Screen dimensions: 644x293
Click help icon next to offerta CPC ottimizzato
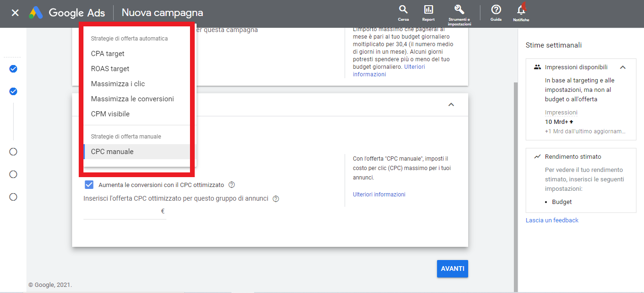click(276, 199)
